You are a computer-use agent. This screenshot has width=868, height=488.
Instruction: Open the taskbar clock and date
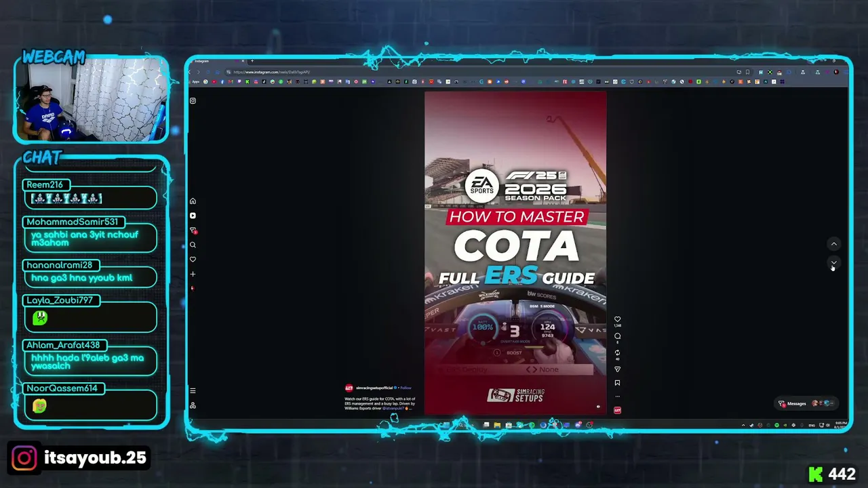pos(842,425)
